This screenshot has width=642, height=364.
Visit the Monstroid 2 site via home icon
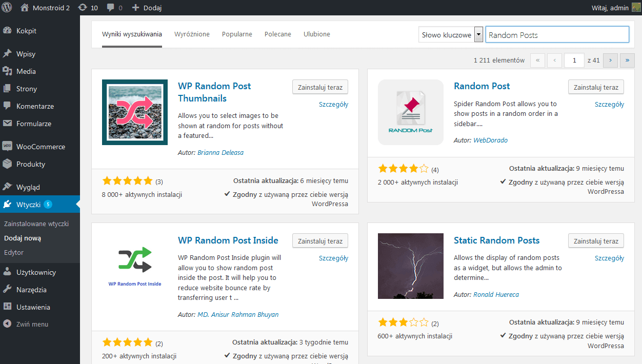click(x=25, y=8)
